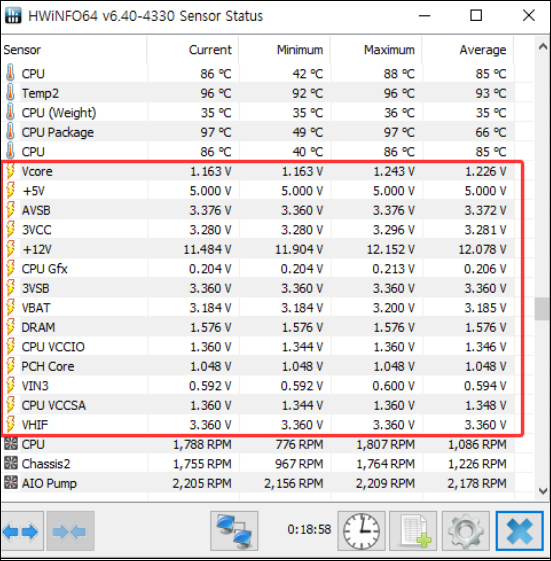This screenshot has height=561, width=551.
Task: Minimize the HWiNFO64 window
Action: [x=424, y=16]
